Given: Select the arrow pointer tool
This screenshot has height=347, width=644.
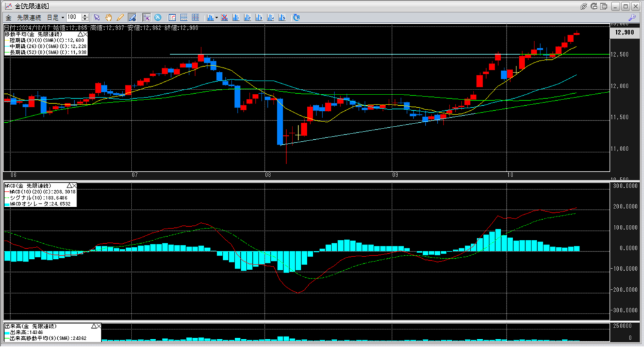Looking at the screenshot, I should coord(97,17).
